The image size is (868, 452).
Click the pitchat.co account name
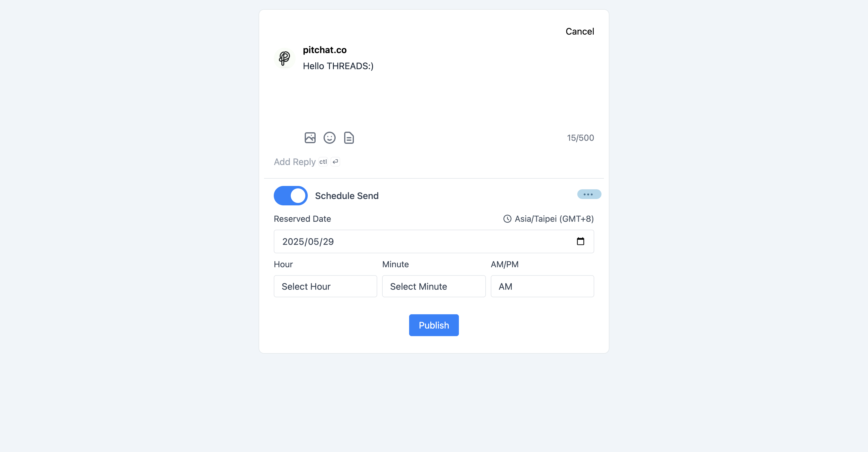(x=324, y=50)
